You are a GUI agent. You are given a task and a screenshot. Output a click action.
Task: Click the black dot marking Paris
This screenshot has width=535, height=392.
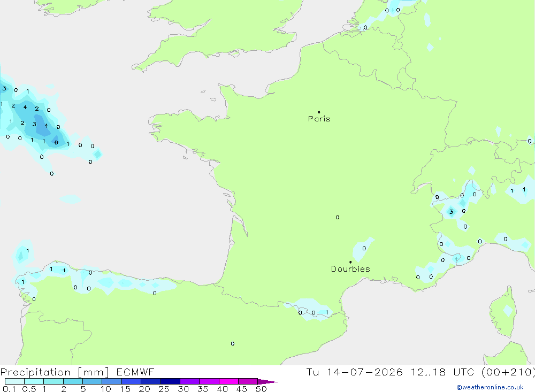(319, 112)
